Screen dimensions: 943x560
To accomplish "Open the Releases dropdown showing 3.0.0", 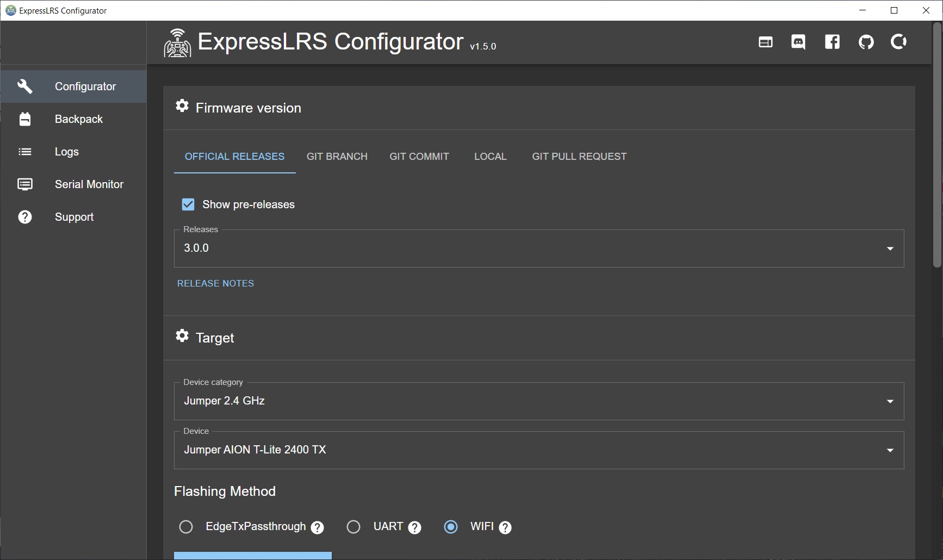I will tap(539, 248).
